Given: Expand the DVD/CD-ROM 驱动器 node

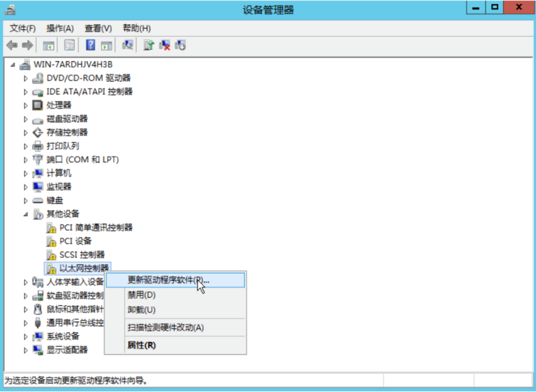Looking at the screenshot, I should click(25, 78).
